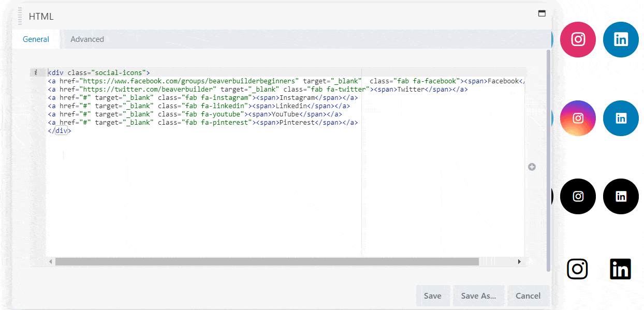Click the horizontal scrollbar right arrow
Image resolution: width=644 pixels, height=310 pixels.
[x=519, y=262]
